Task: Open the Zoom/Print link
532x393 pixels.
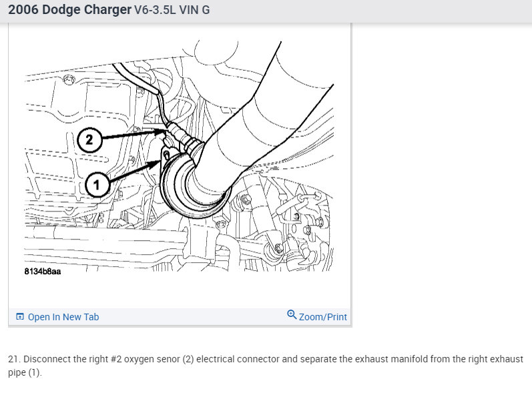Action: click(x=322, y=317)
